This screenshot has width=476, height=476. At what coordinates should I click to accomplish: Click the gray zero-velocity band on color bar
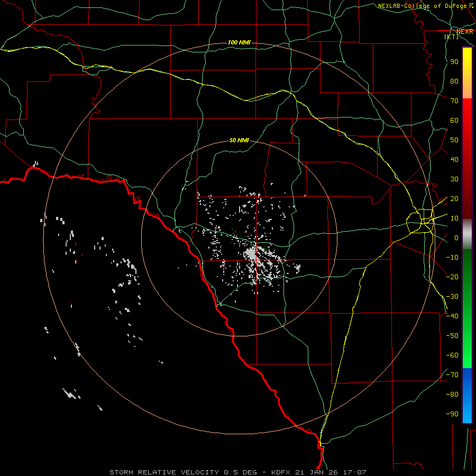(467, 234)
